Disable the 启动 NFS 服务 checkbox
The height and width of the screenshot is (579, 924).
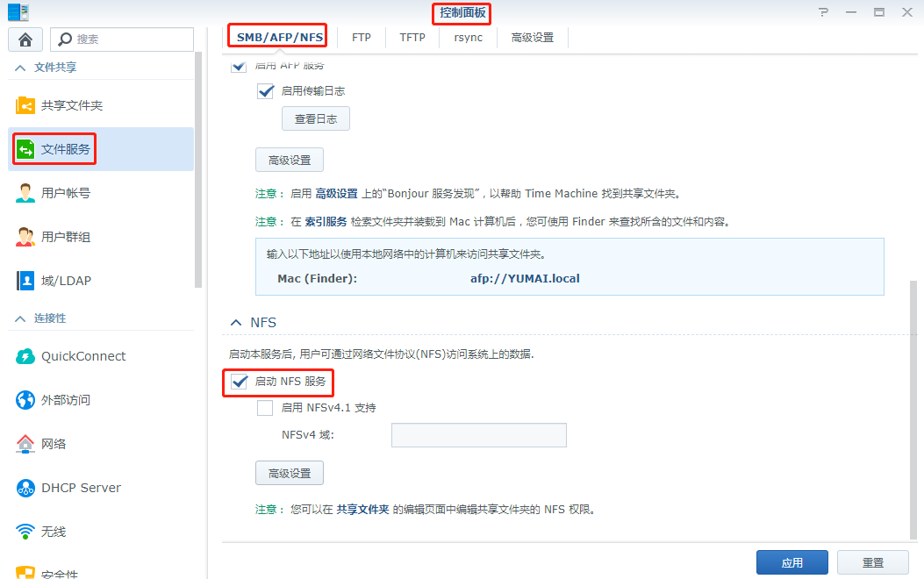(240, 382)
